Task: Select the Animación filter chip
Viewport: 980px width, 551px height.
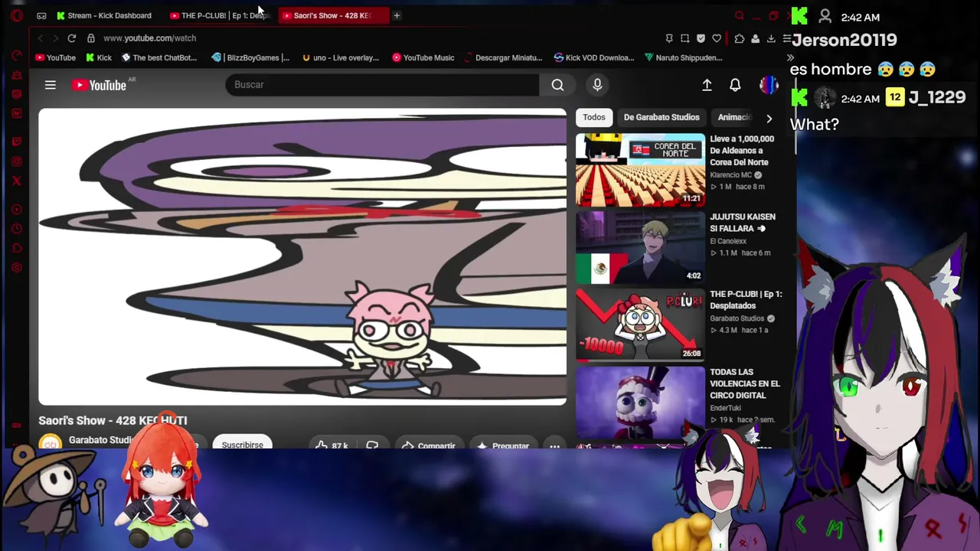Action: [x=734, y=117]
